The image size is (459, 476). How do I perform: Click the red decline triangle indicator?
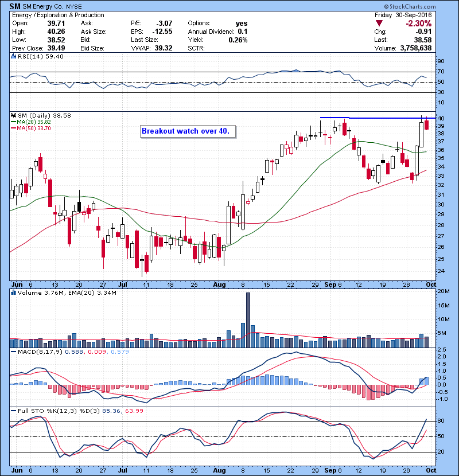point(379,24)
